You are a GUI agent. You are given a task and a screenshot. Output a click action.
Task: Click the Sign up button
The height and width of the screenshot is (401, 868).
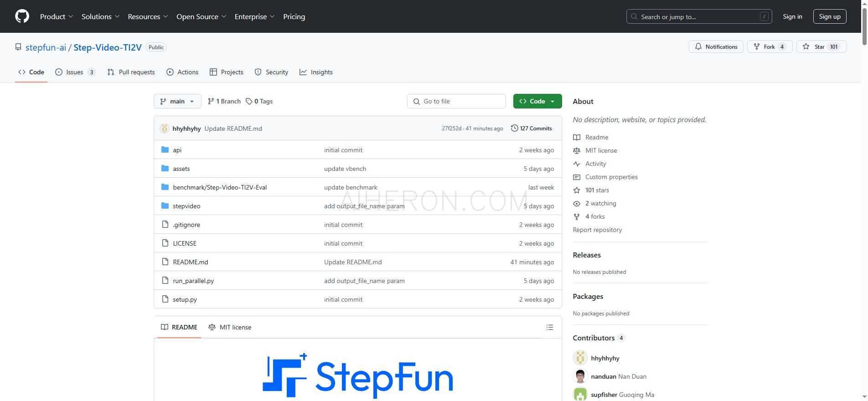(x=830, y=16)
